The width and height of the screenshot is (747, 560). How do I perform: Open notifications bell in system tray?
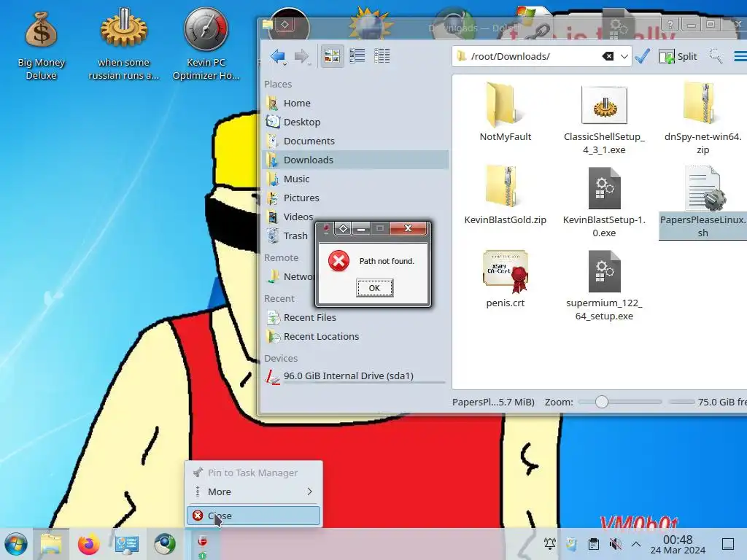[x=550, y=544]
